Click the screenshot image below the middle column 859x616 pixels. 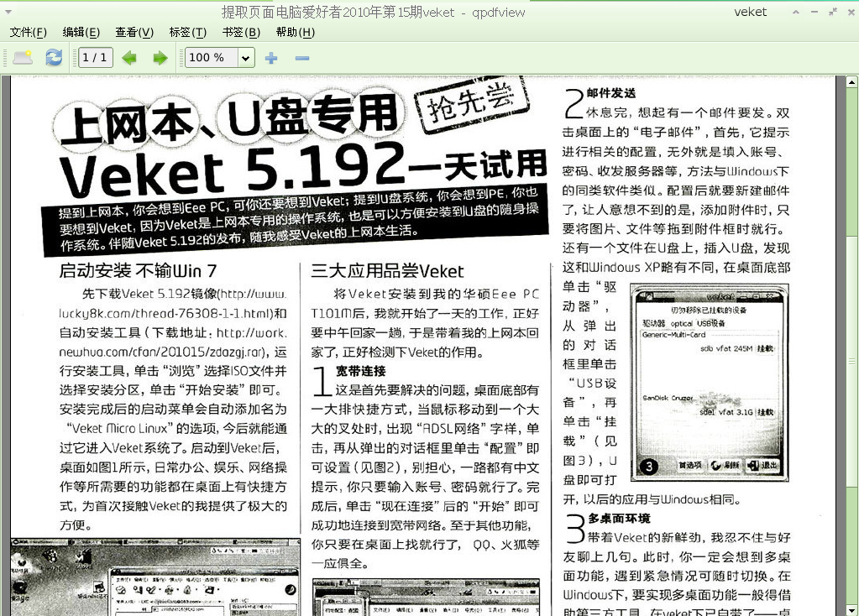[x=427, y=598]
